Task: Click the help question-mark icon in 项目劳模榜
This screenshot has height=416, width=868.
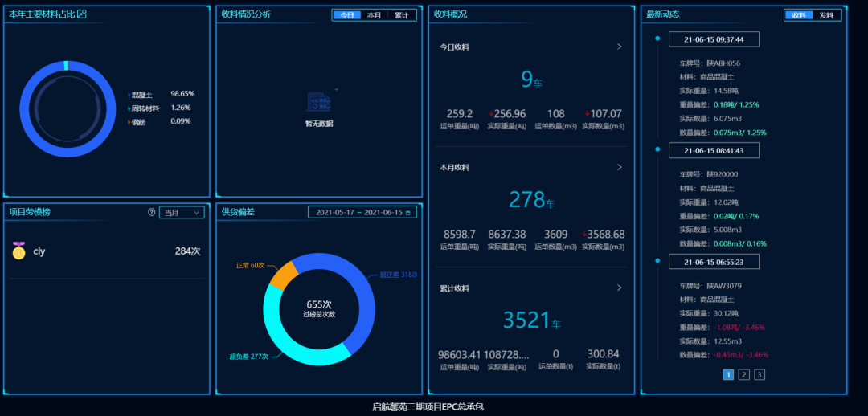Action: (151, 213)
